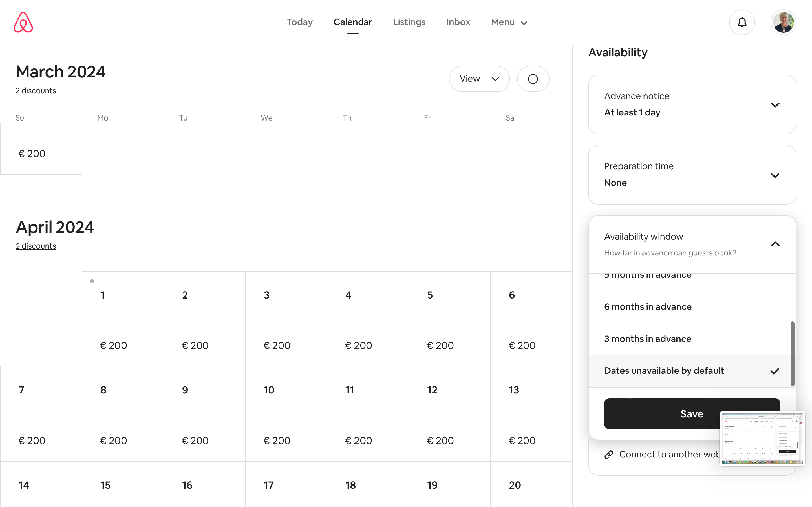Screen dimensions: 812x507
Task: Select 6 months in advance
Action: [x=648, y=306]
